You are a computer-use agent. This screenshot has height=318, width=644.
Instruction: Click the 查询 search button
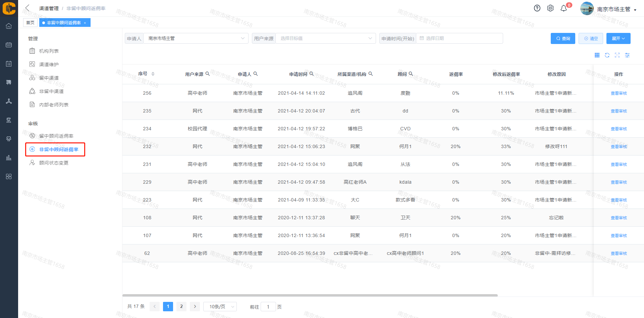[x=563, y=39]
